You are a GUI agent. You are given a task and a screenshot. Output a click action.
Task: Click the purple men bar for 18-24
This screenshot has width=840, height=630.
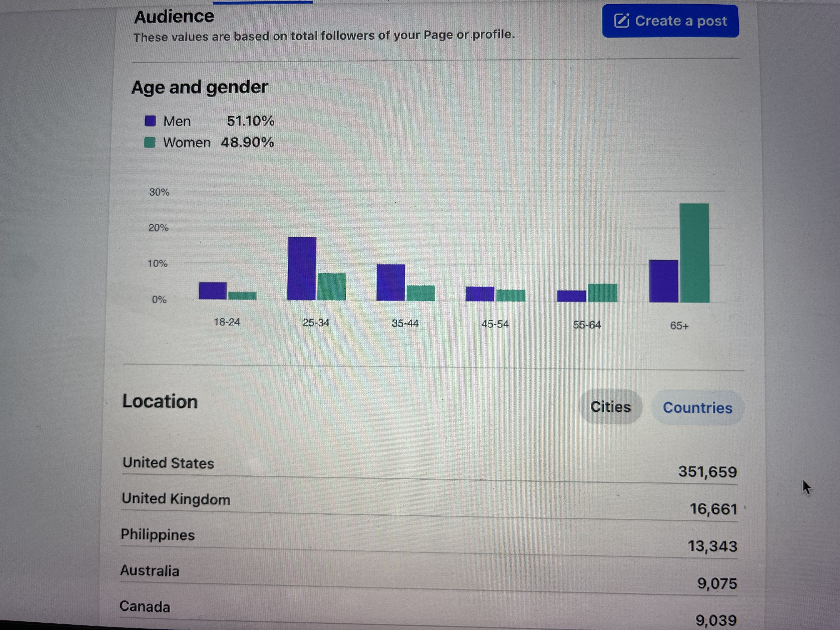(213, 291)
